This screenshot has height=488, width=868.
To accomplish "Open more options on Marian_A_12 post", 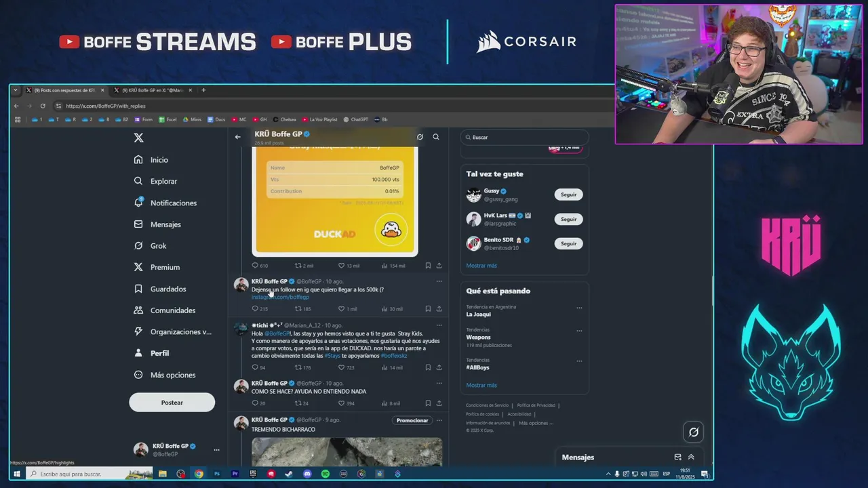I will [439, 325].
